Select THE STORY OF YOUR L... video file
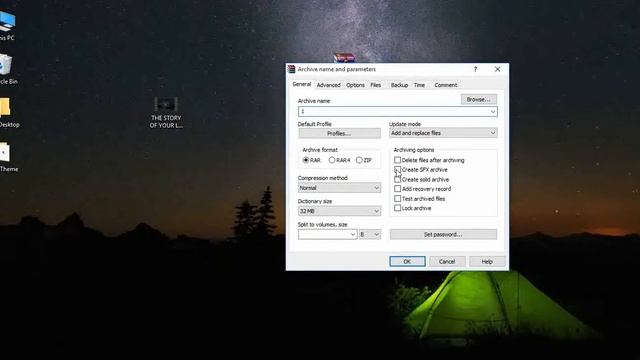 [166, 113]
